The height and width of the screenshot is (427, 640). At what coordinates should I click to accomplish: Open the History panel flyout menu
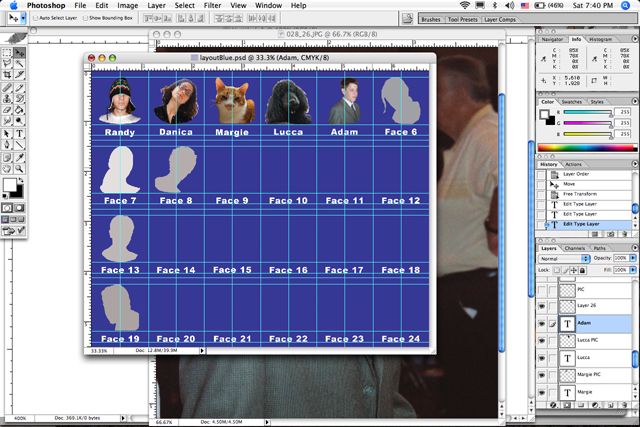(634, 164)
